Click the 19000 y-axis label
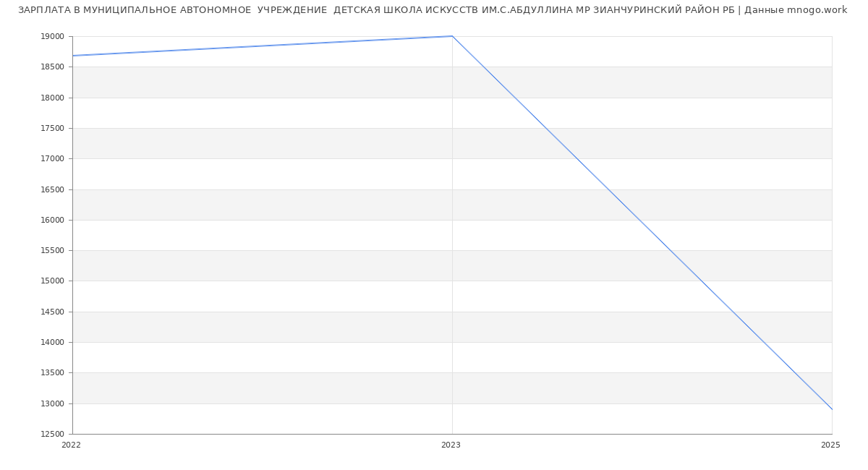The width and height of the screenshot is (868, 470). click(52, 37)
